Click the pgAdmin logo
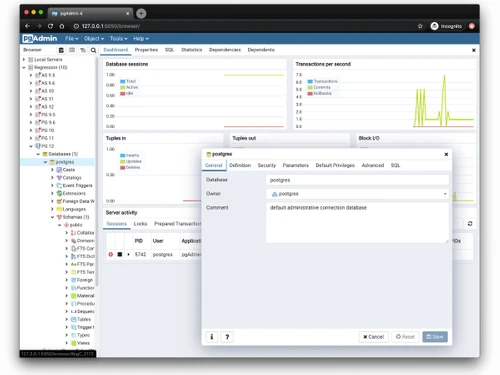The width and height of the screenshot is (500, 375). (40, 38)
